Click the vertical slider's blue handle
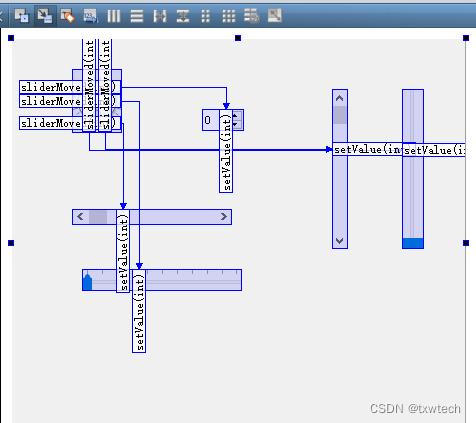This screenshot has height=423, width=476. pos(413,243)
